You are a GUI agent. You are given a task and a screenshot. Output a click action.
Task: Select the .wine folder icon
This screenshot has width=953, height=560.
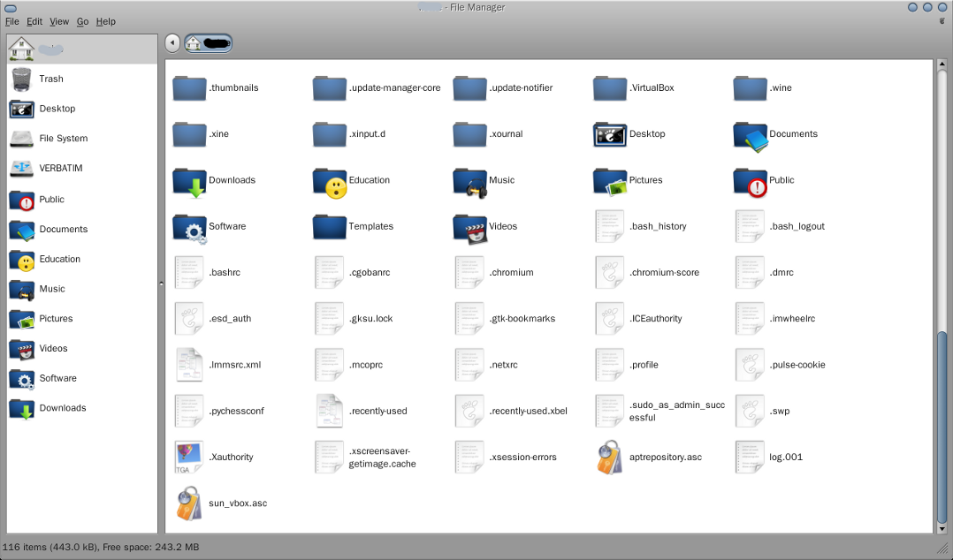tap(750, 88)
